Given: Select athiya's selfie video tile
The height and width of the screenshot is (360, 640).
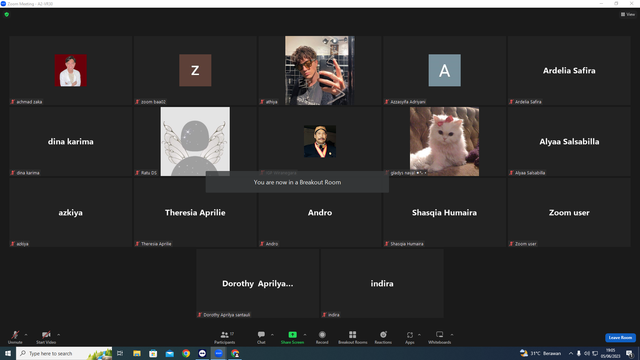Looking at the screenshot, I should click(320, 70).
